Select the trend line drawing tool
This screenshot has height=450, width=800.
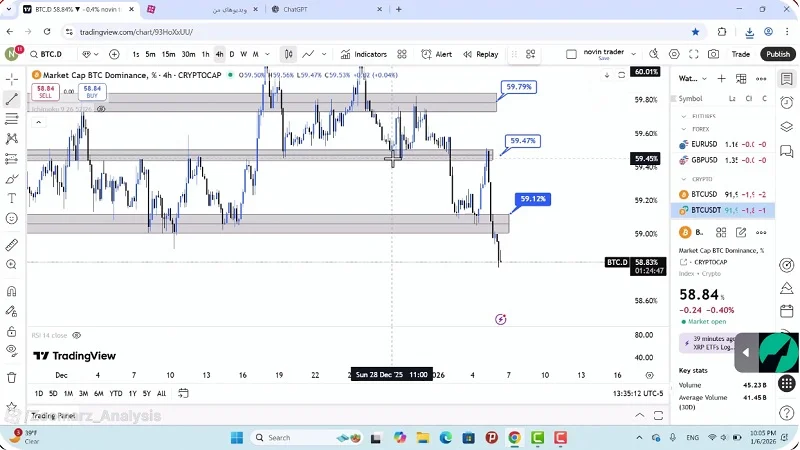(12, 99)
